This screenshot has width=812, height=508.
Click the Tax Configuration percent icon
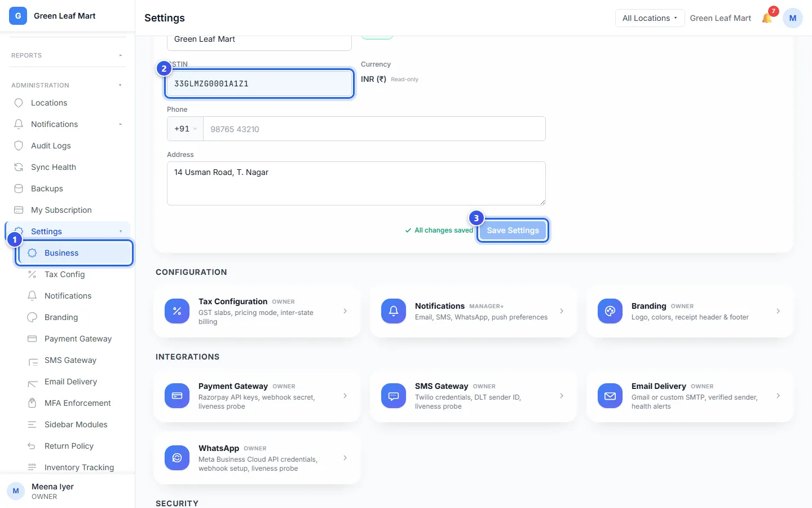[177, 311]
